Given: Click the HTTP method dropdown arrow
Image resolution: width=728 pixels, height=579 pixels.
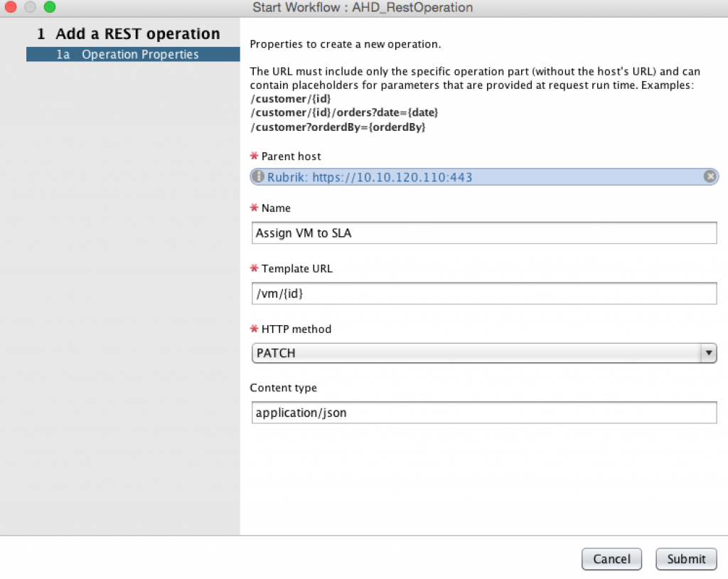Looking at the screenshot, I should [709, 353].
